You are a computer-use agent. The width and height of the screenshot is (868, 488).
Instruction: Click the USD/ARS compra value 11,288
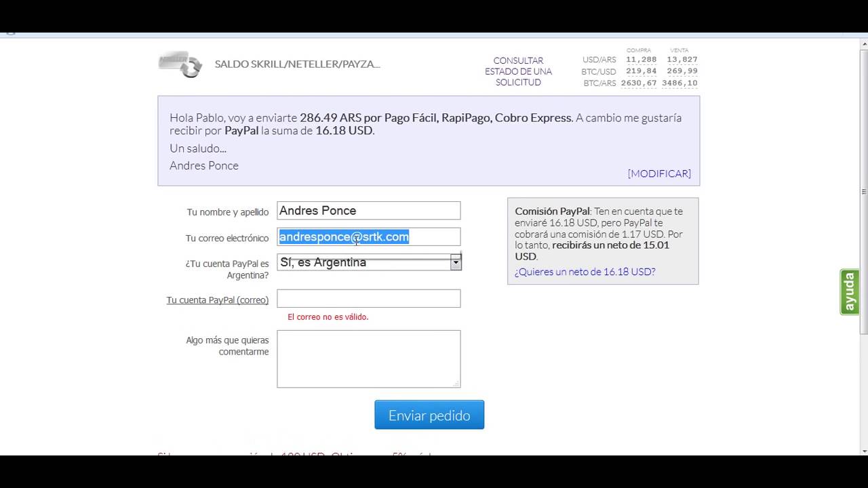641,60
